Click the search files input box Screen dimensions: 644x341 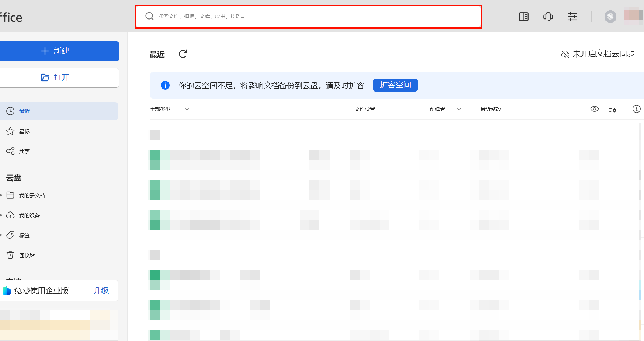click(308, 17)
